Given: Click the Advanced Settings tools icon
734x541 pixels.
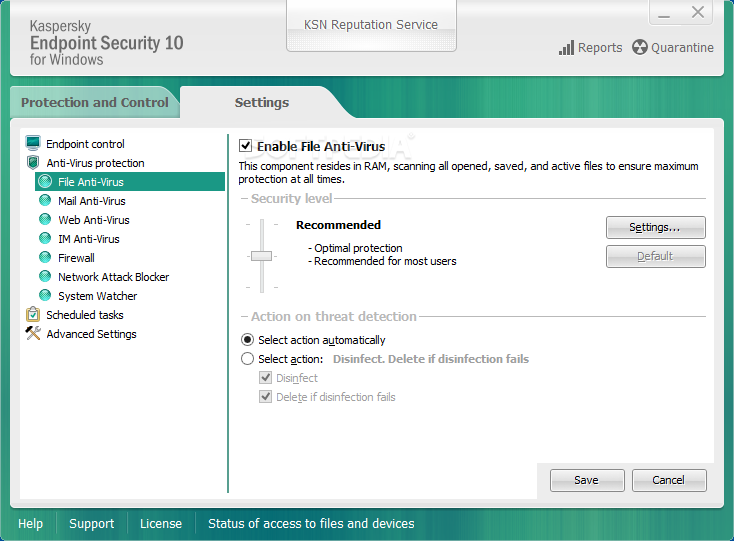Looking at the screenshot, I should [33, 333].
